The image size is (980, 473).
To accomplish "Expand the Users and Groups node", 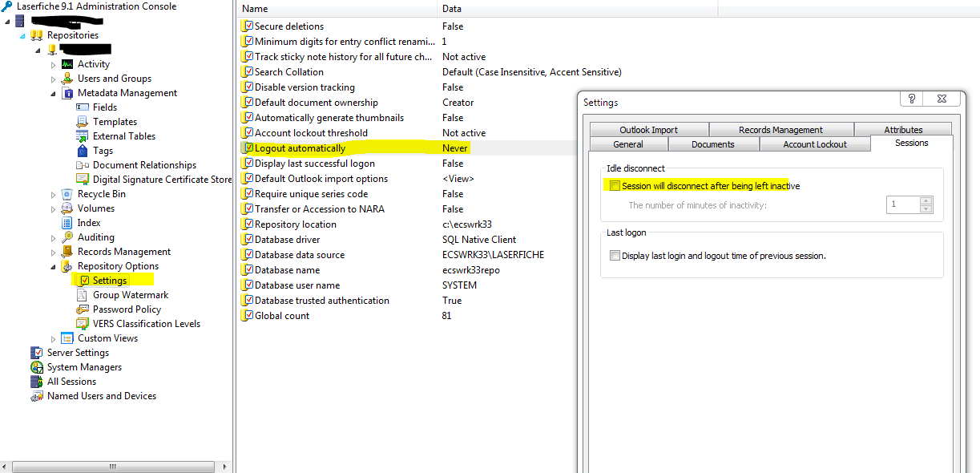I will pyautogui.click(x=54, y=79).
